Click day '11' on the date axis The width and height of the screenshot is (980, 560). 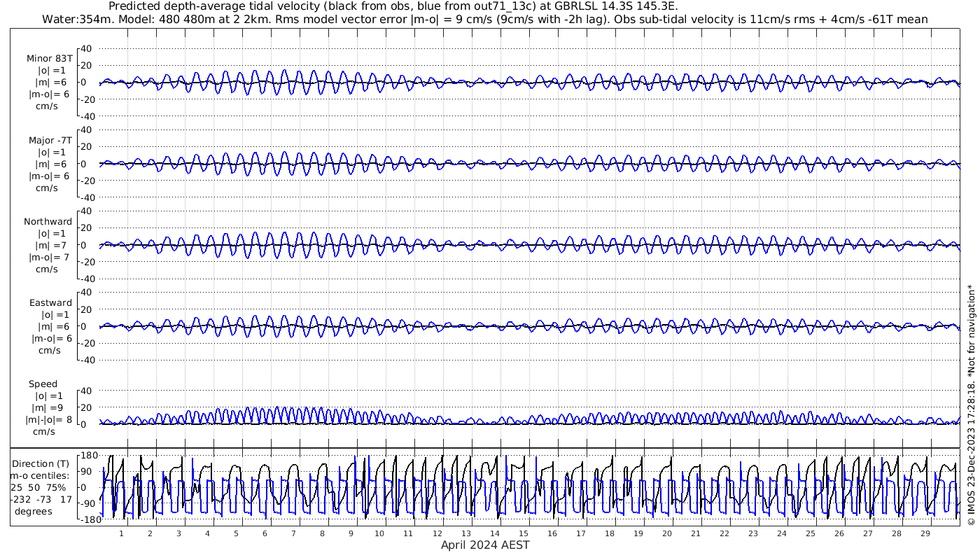(408, 533)
